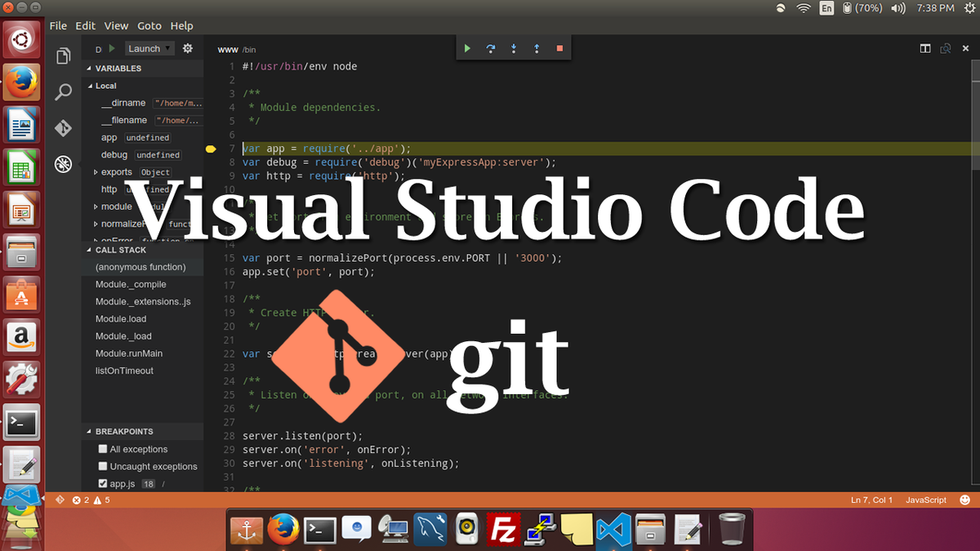Open the Git source control view

[63, 128]
